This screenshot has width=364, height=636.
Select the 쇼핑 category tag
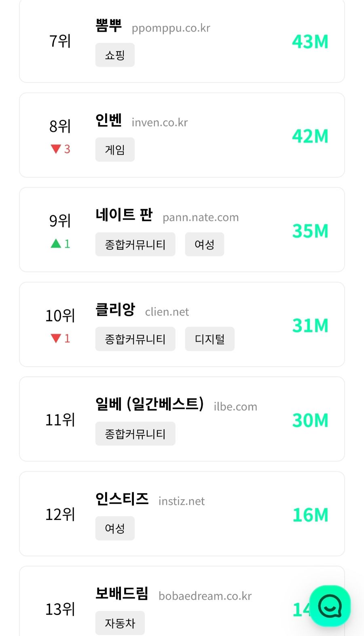(x=115, y=55)
